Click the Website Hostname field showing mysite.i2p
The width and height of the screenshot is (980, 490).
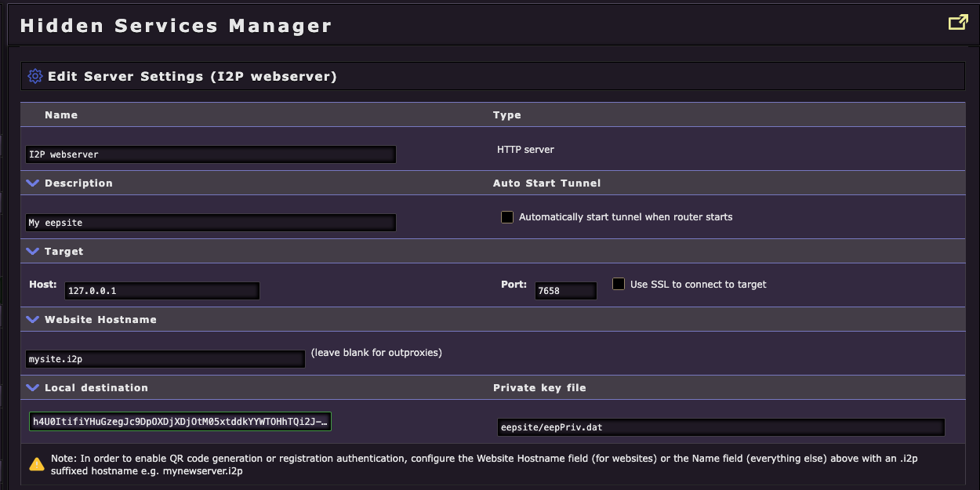click(x=165, y=359)
